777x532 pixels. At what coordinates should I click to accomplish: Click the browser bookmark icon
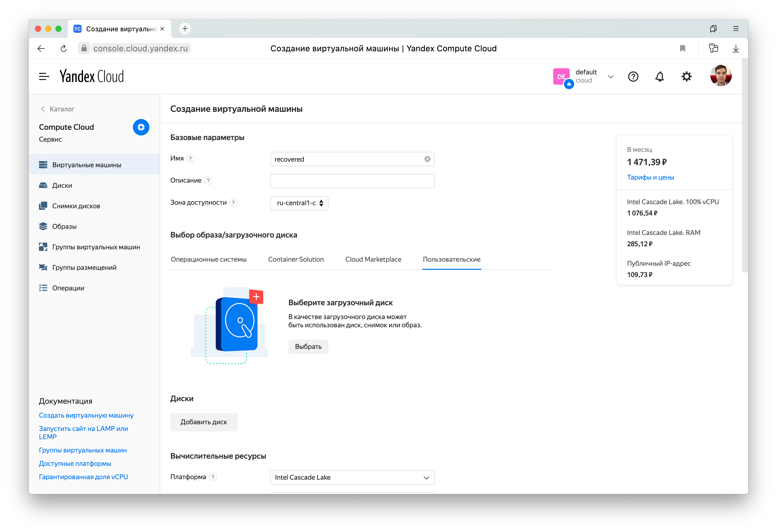pyautogui.click(x=682, y=48)
